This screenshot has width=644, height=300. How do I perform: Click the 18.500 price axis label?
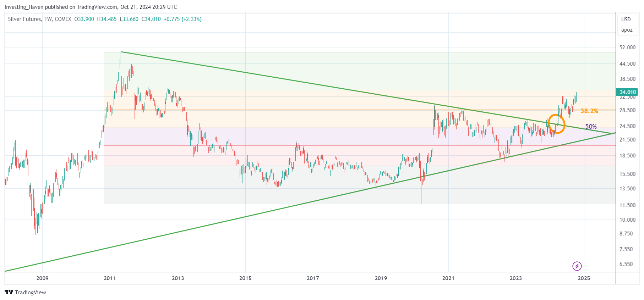click(x=627, y=156)
